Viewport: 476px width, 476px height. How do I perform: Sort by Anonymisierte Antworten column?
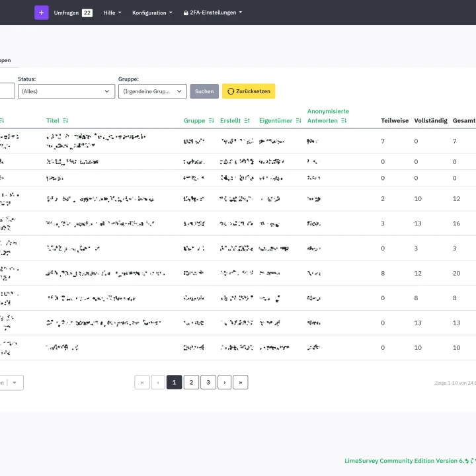(328, 116)
